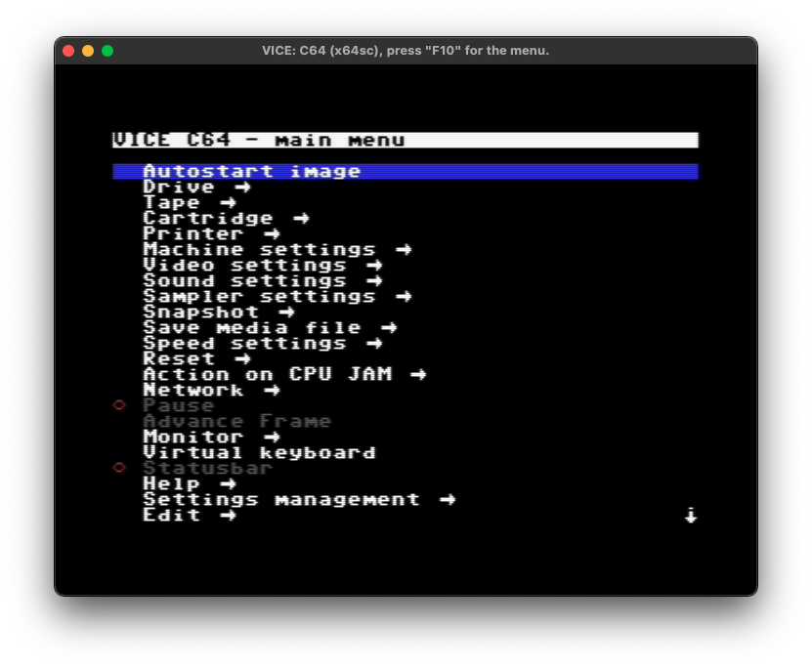812x668 pixels.
Task: Open Video settings submenu
Action: pos(244,266)
